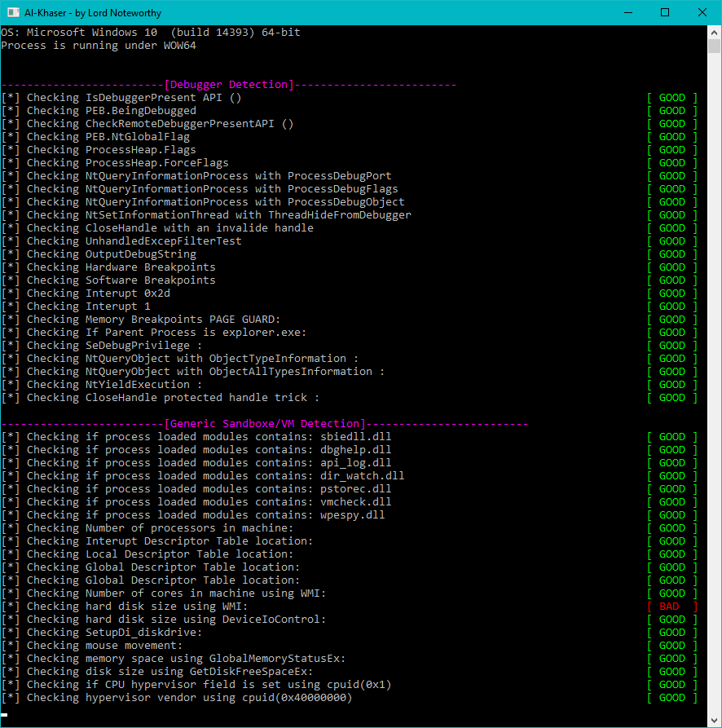Click 'Checking Hardware Breakpoints' line
The height and width of the screenshot is (728, 722).
108,267
